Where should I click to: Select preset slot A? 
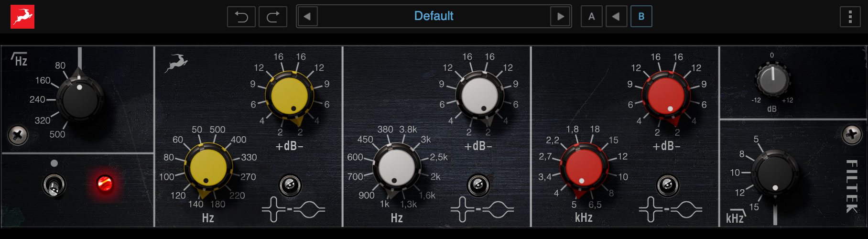coord(591,17)
